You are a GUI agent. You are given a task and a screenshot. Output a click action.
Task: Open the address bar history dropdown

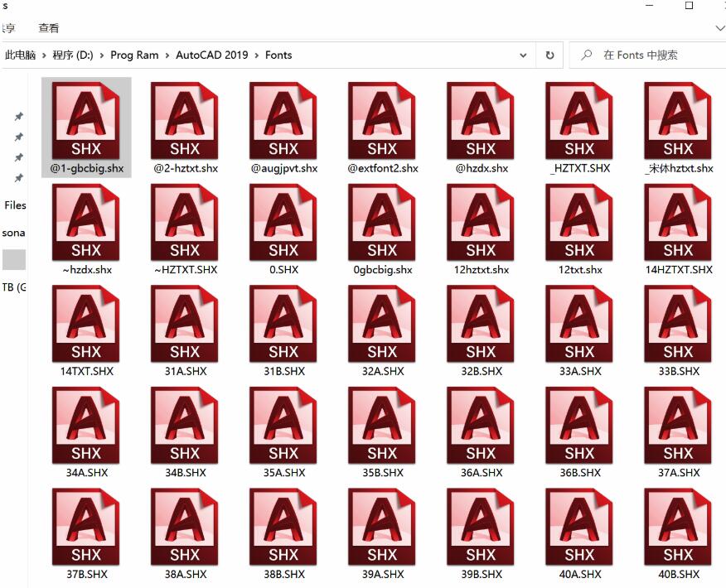coord(523,55)
